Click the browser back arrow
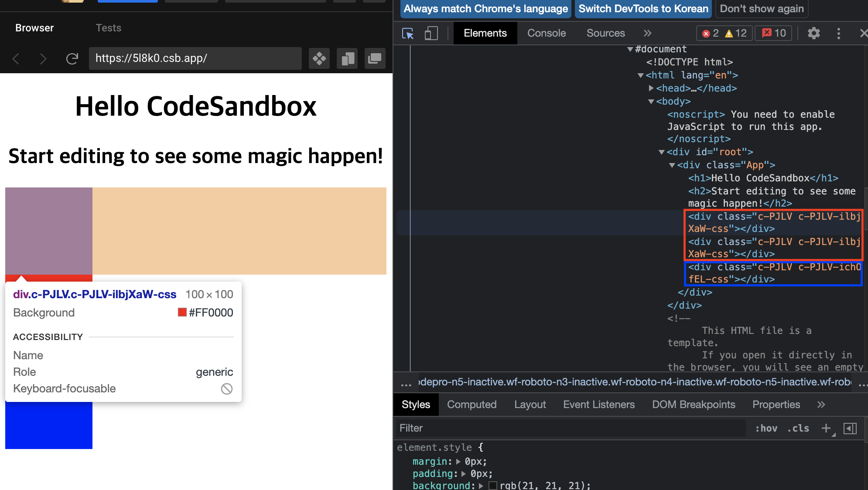 coord(16,58)
